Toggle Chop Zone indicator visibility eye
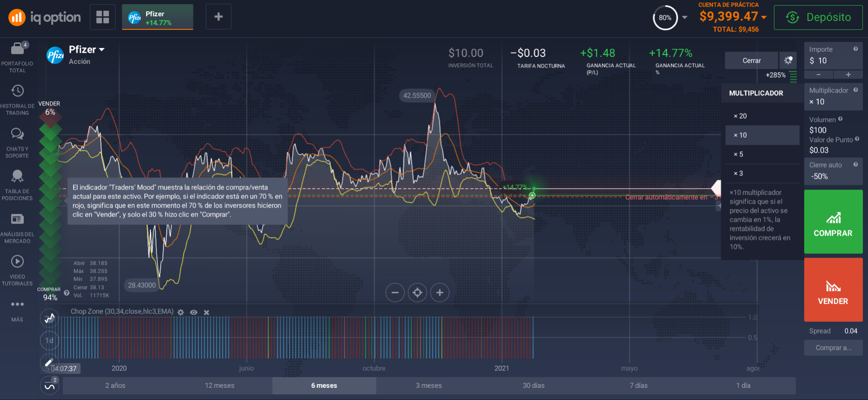 pos(194,312)
